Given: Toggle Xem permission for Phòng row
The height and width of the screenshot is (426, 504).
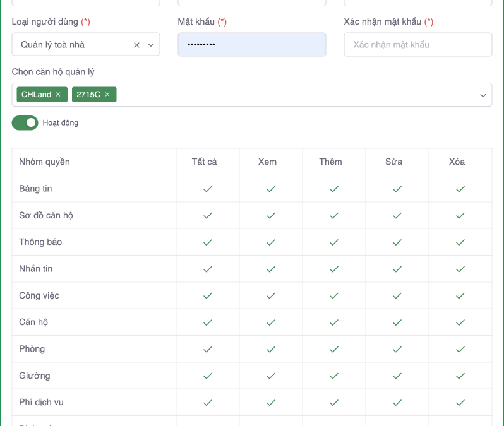Looking at the screenshot, I should (x=271, y=349).
